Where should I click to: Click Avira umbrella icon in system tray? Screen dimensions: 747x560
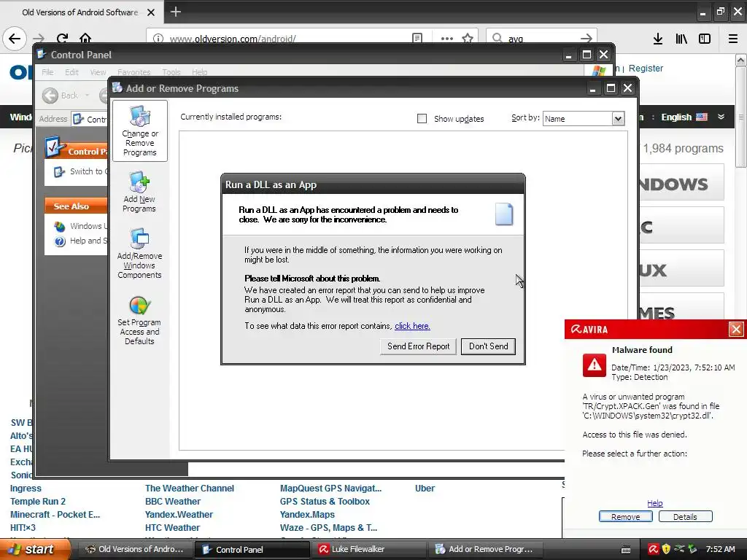point(653,549)
